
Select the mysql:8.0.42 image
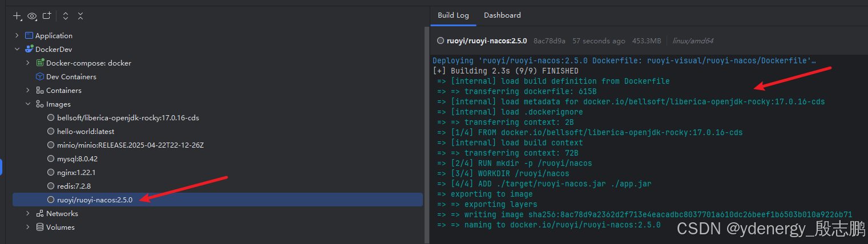77,158
